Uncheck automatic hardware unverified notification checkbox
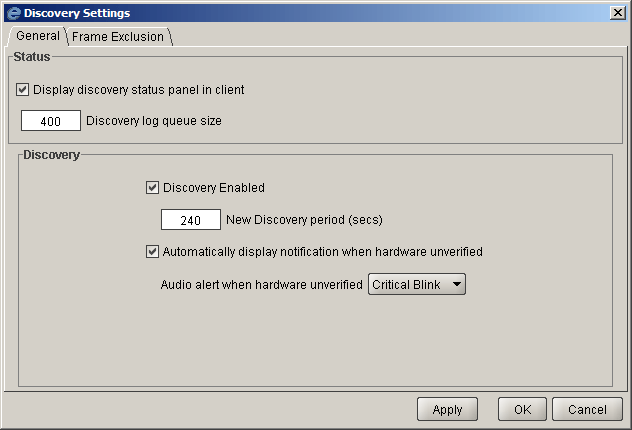This screenshot has height=430, width=632. pos(152,251)
